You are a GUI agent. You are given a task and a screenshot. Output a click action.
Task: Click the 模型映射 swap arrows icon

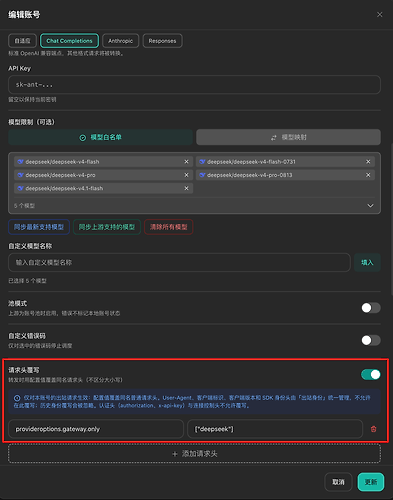click(x=274, y=138)
